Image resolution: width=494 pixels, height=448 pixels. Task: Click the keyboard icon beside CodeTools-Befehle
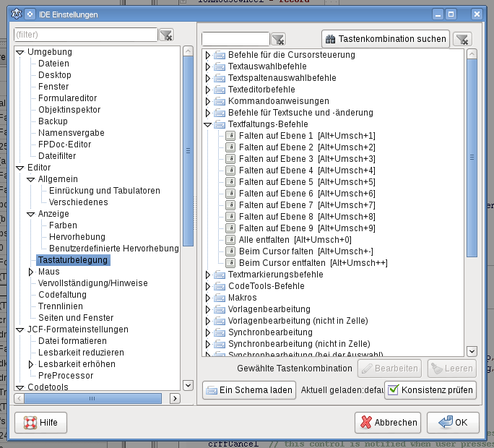coord(220,286)
